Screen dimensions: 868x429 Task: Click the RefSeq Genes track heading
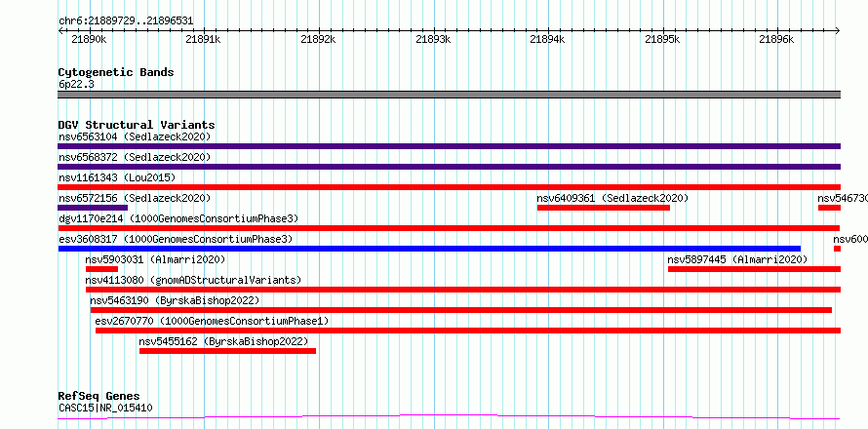click(99, 396)
